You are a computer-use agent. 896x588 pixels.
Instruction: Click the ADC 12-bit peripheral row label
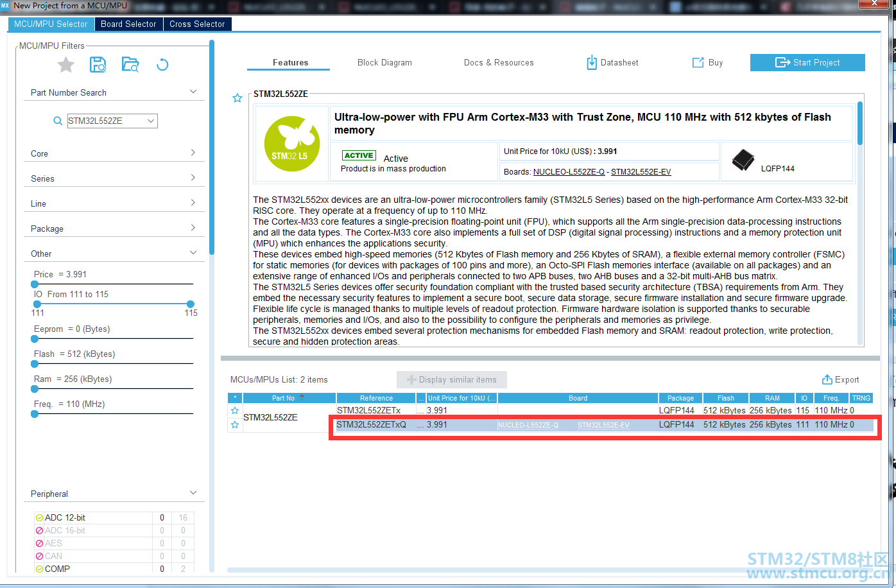coord(65,517)
